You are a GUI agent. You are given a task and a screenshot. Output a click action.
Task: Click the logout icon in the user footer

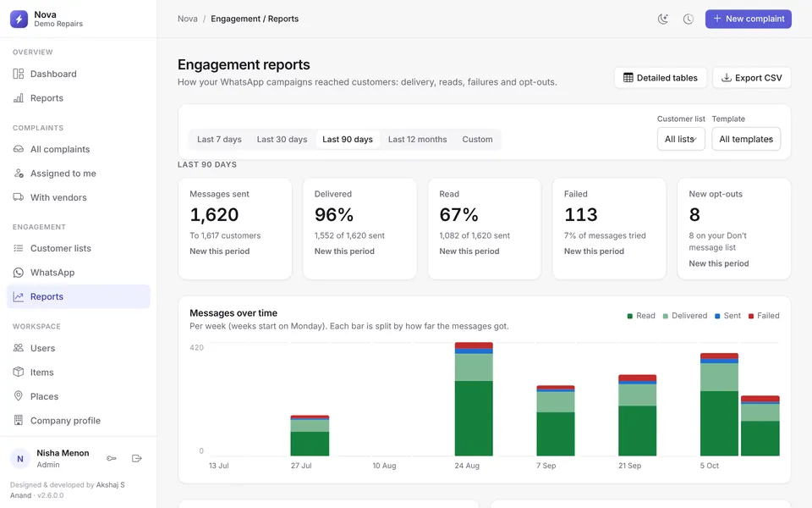coord(137,458)
